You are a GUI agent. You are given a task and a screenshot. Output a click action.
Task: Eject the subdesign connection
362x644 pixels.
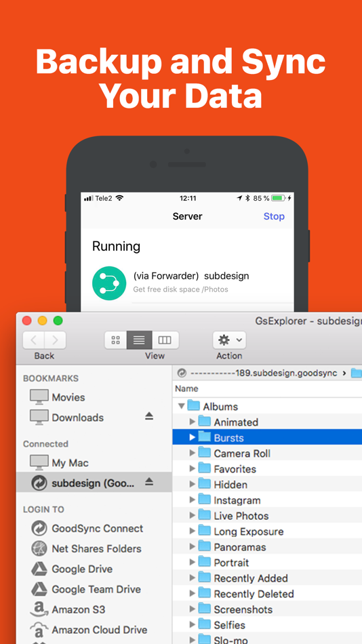(149, 482)
